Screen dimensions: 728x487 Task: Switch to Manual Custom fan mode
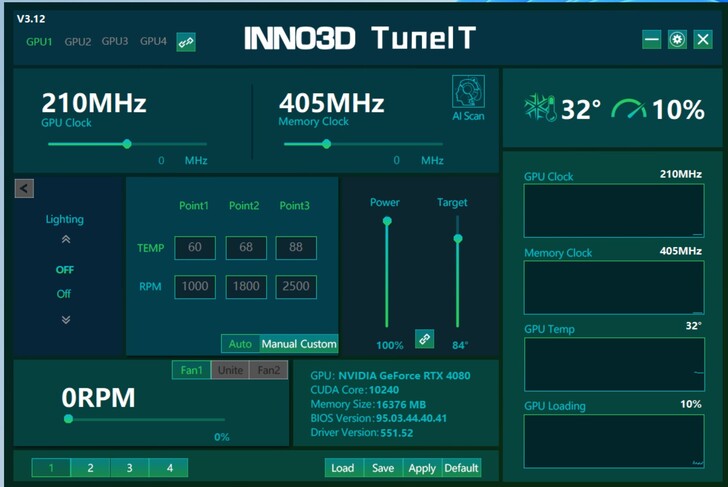tap(298, 344)
